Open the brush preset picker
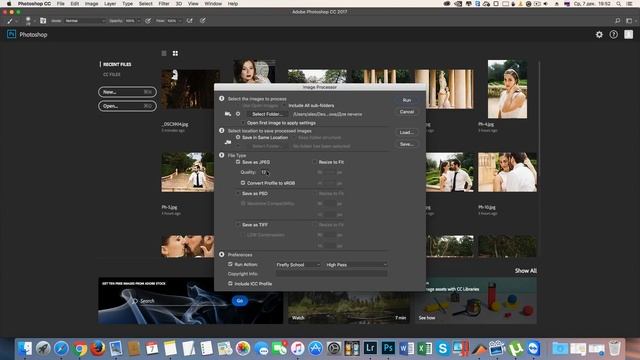Image resolution: width=640 pixels, height=360 pixels. [x=28, y=21]
